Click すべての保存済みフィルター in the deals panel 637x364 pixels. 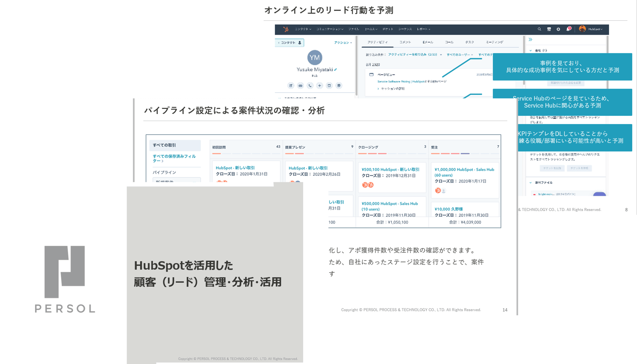click(174, 158)
